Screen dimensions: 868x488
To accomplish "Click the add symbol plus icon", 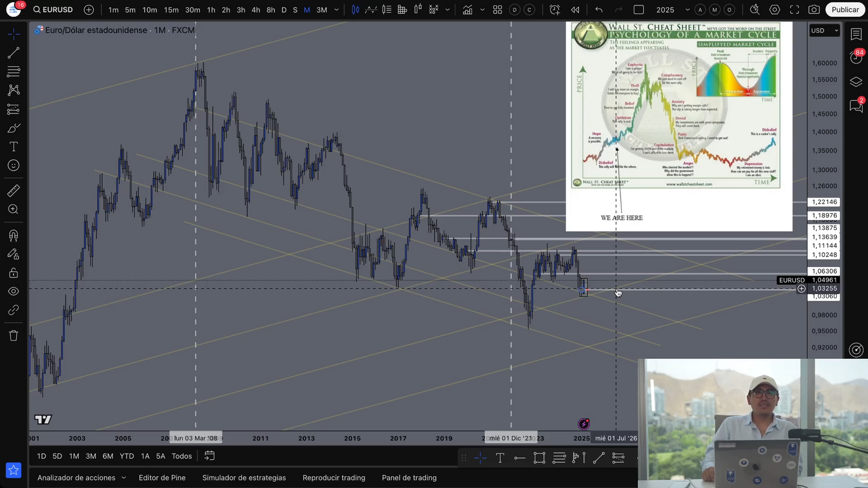I will point(89,10).
